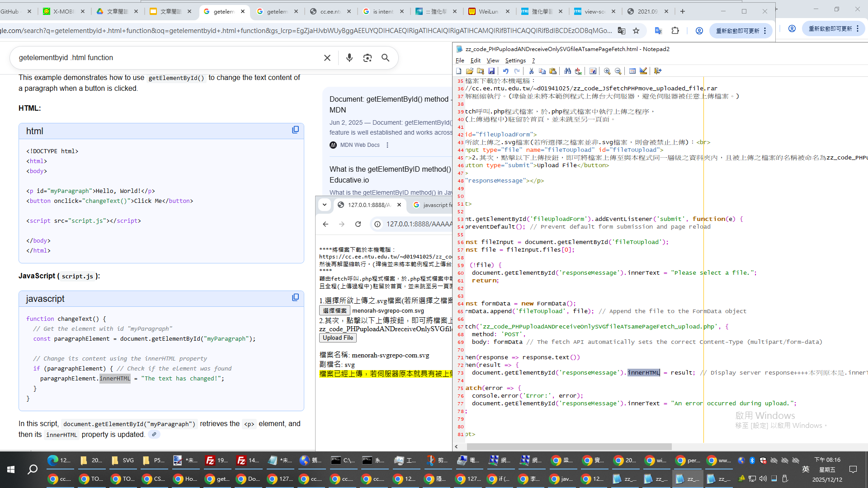Copy the html code block
The image size is (868, 488).
click(295, 130)
